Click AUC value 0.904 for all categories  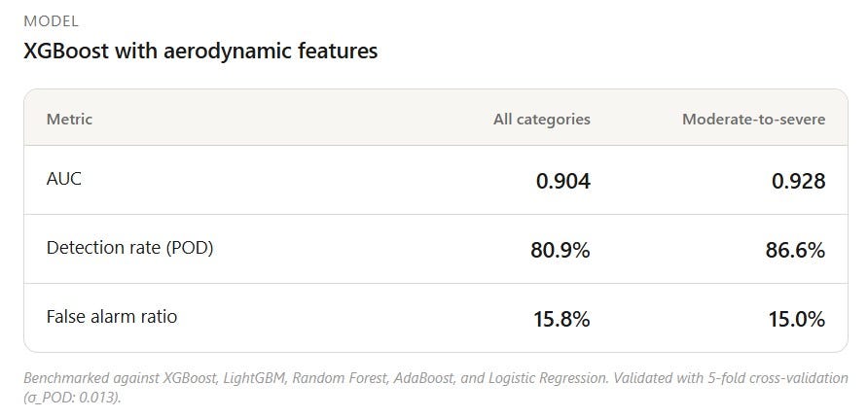(x=563, y=182)
